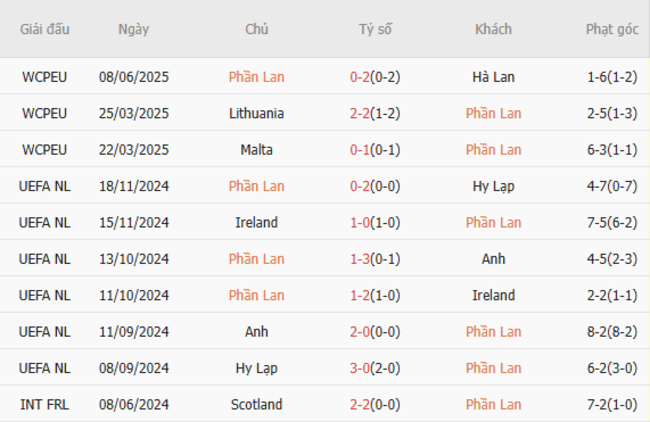Click the Hy Lạp away team name
Viewport: 650px width, 422px height.
pyautogui.click(x=493, y=186)
